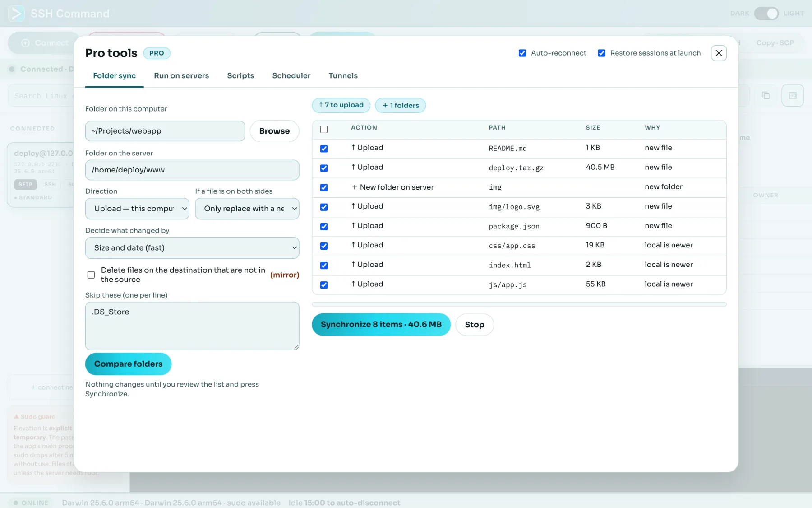Image resolution: width=812 pixels, height=508 pixels.
Task: Switch to the Run on servers tab
Action: pyautogui.click(x=181, y=76)
